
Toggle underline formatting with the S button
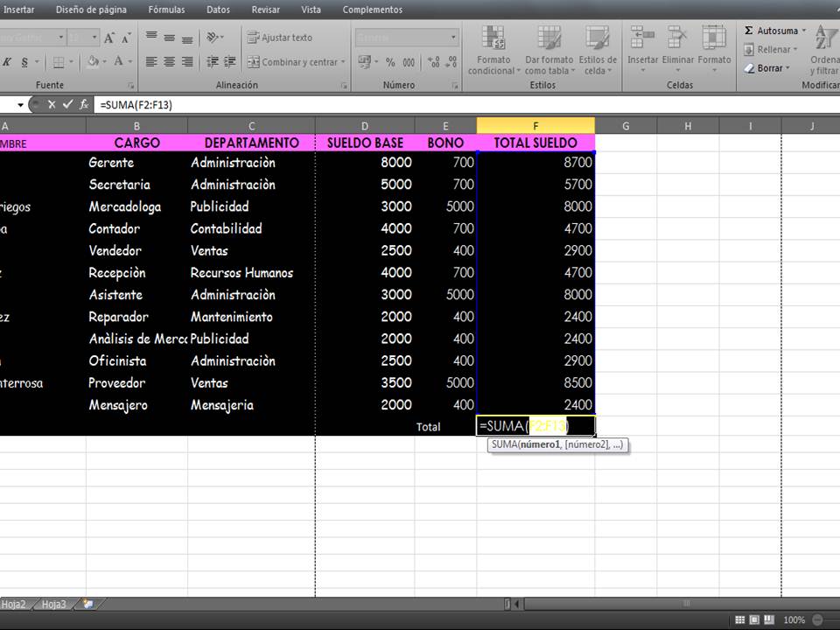[x=24, y=61]
